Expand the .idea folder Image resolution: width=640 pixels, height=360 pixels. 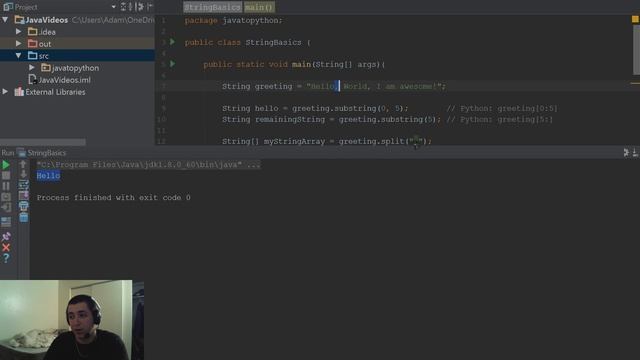point(18,31)
